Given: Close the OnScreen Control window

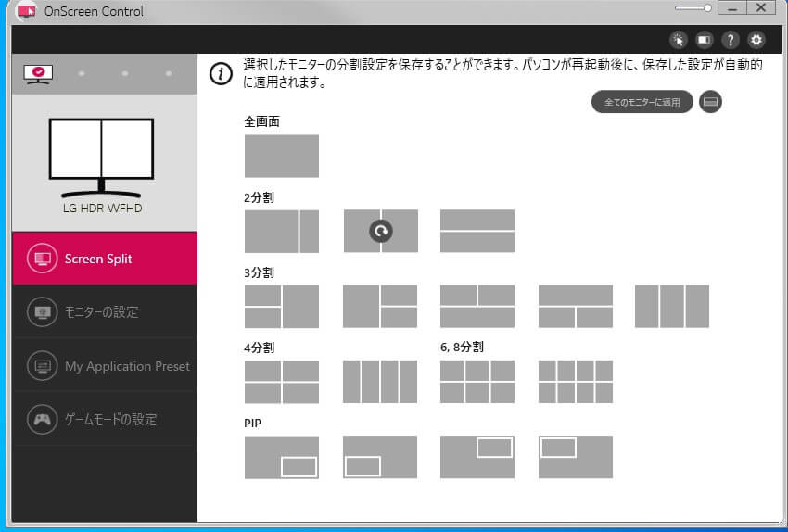Looking at the screenshot, I should click(x=760, y=8).
